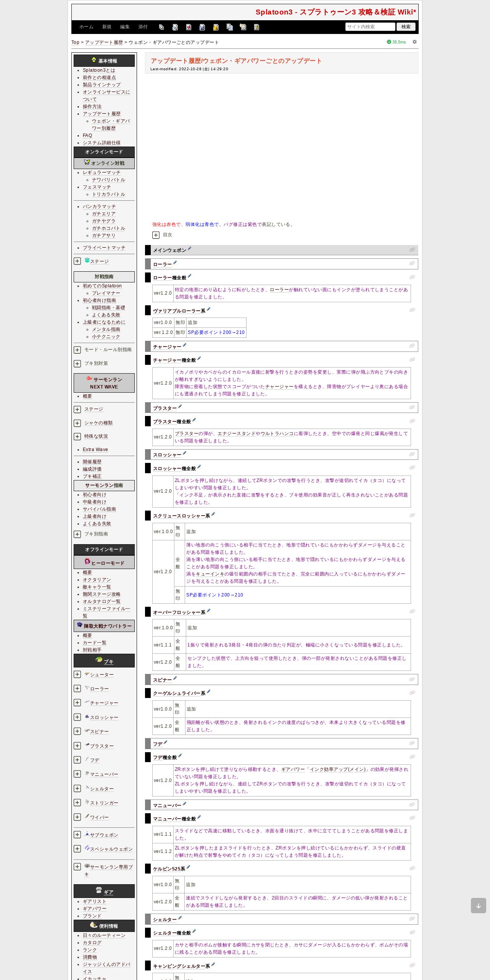This screenshot has width=490, height=980.
Task: Expand the スペシャルウェポン list in the sidebar
Action: [77, 849]
